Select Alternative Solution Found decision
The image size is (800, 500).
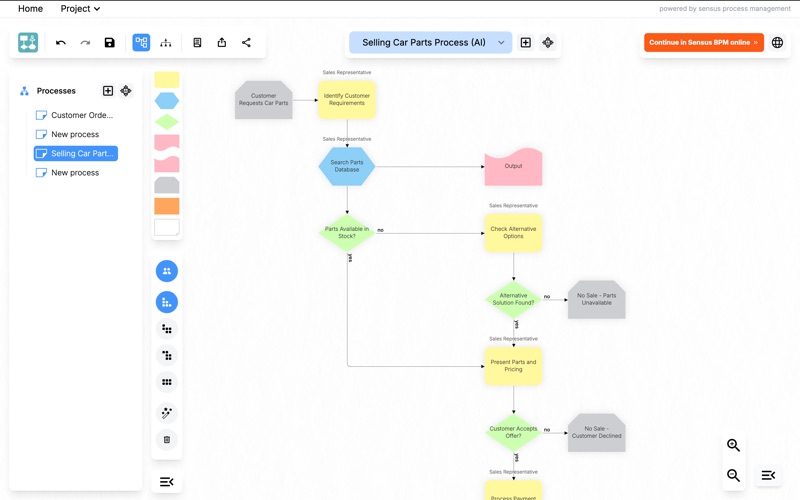click(513, 299)
